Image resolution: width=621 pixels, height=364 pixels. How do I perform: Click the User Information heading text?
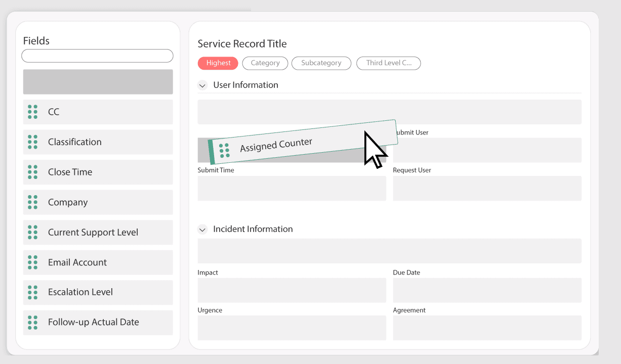pos(246,85)
